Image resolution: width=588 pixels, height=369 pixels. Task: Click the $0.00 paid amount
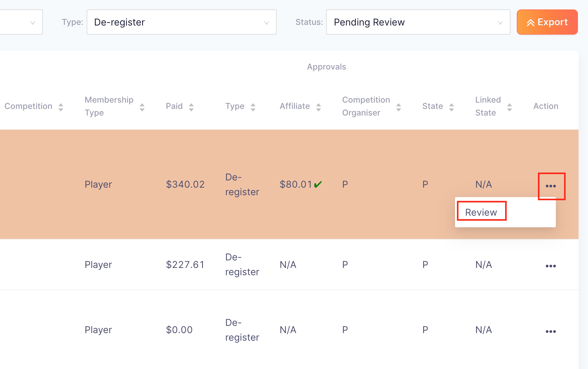pyautogui.click(x=179, y=330)
